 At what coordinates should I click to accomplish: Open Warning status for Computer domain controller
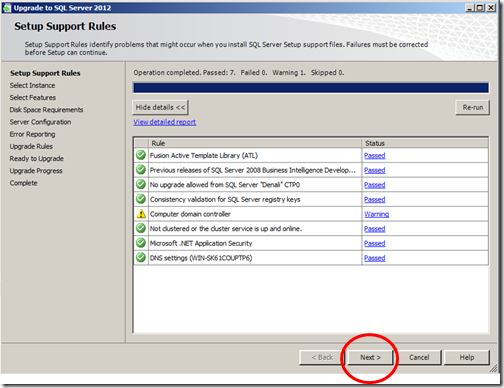coord(377,214)
